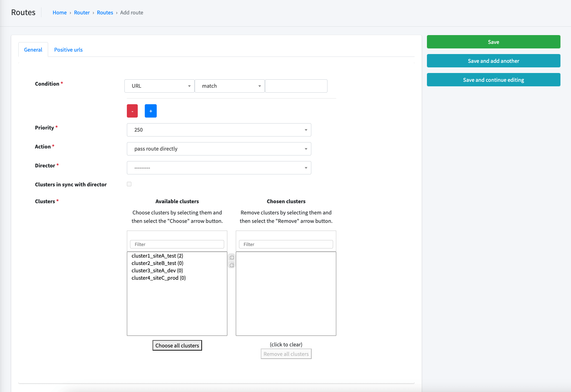The height and width of the screenshot is (392, 571).
Task: Open the Director dropdown
Action: coord(219,168)
